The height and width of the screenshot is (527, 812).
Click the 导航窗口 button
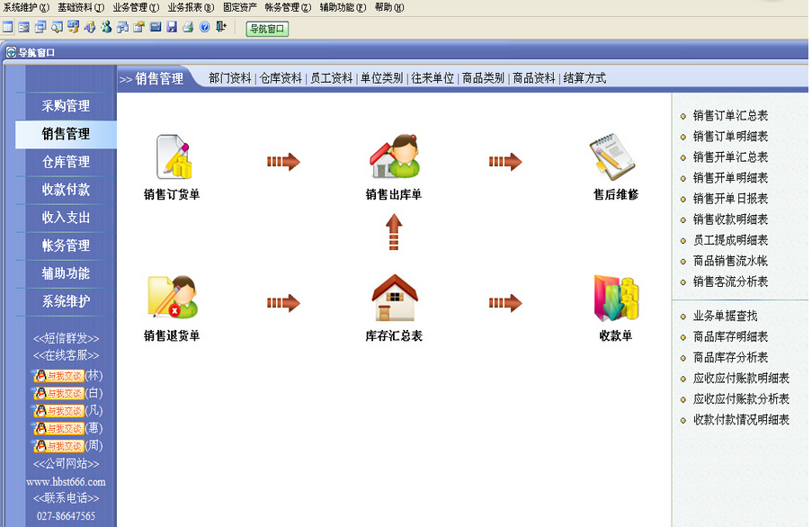pyautogui.click(x=267, y=30)
